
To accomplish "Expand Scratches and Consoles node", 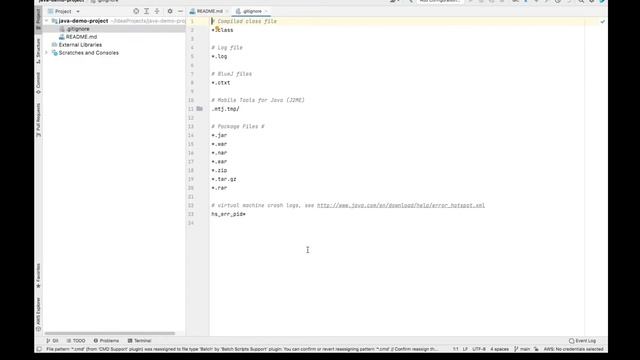I will (47, 53).
